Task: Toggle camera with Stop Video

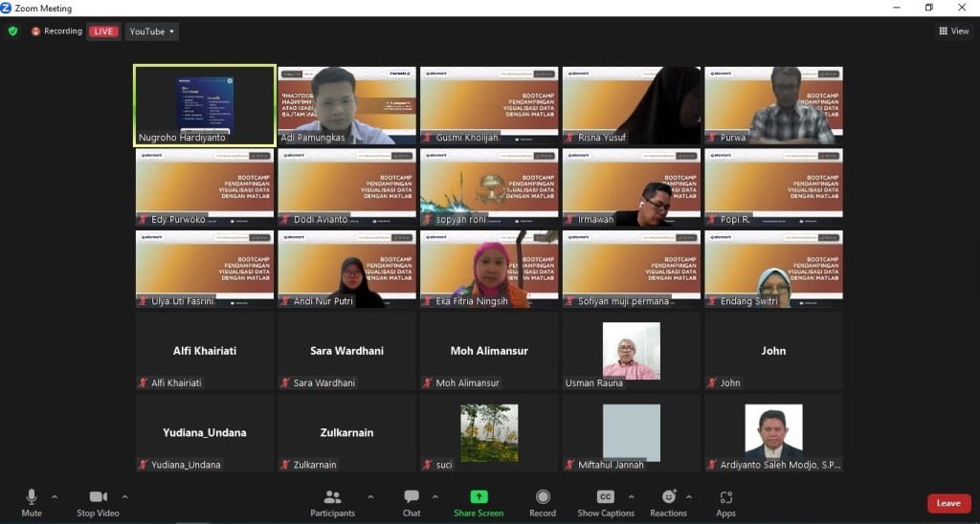Action: (x=98, y=503)
